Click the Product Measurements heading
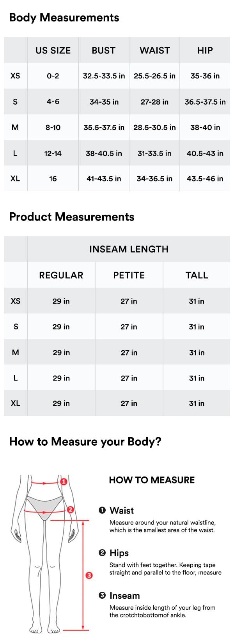The height and width of the screenshot is (644, 234). pyautogui.click(x=71, y=217)
